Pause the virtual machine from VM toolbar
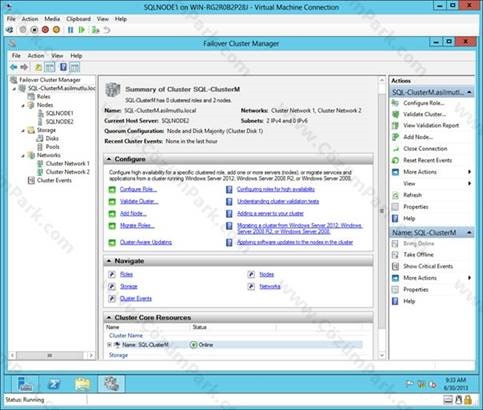483x410 pixels. tap(70, 30)
